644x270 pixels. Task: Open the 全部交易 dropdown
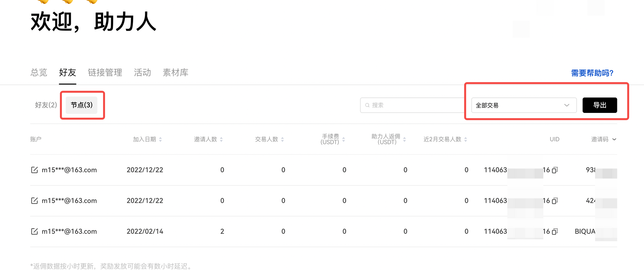(x=524, y=105)
